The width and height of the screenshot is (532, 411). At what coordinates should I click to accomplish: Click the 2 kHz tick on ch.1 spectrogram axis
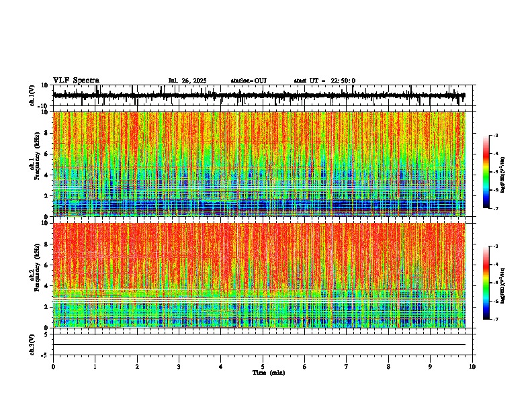48,195
